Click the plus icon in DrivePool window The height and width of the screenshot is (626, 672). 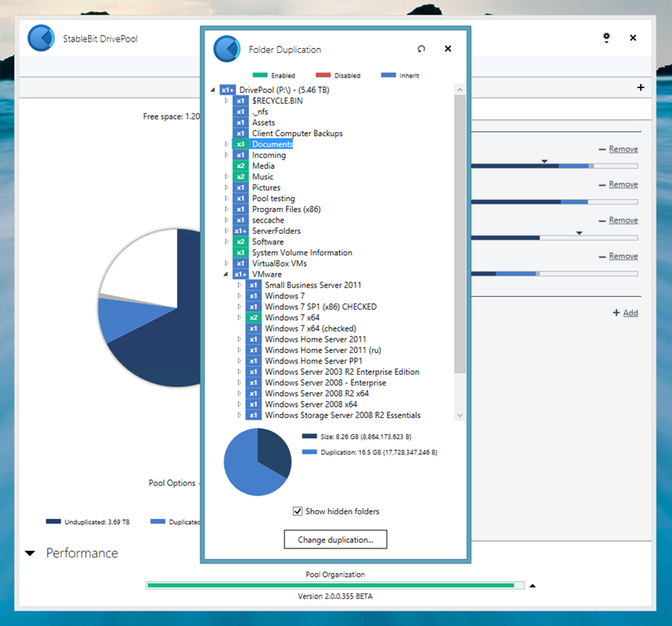tap(641, 87)
